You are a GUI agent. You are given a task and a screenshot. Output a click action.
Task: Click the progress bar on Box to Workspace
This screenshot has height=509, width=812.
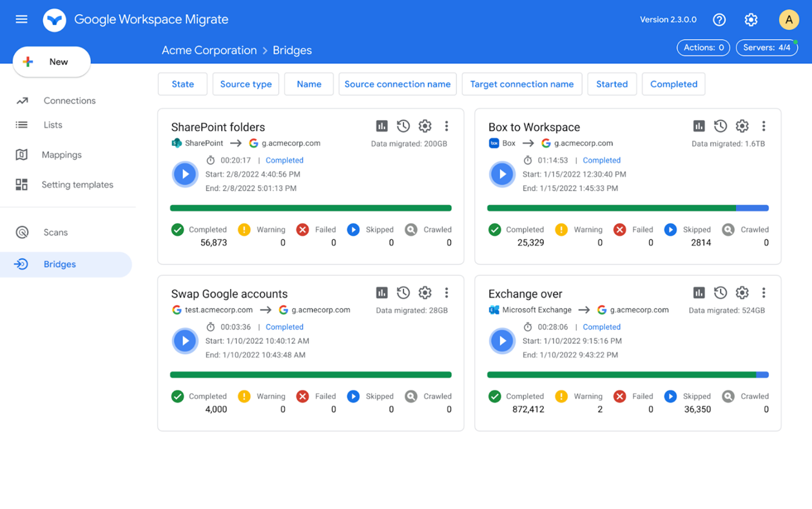(x=628, y=208)
